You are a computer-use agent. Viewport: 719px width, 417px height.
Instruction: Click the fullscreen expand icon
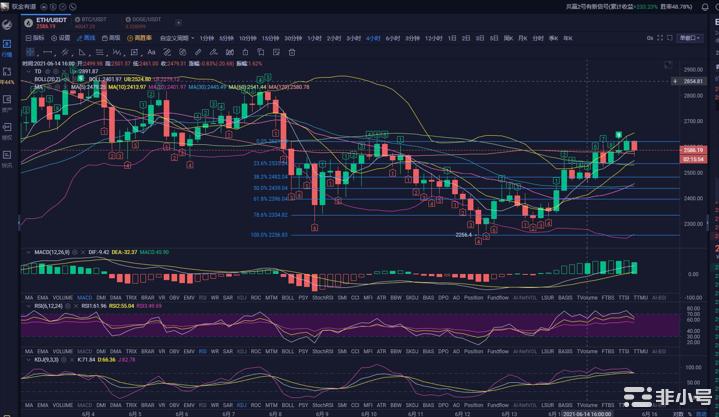point(660,38)
